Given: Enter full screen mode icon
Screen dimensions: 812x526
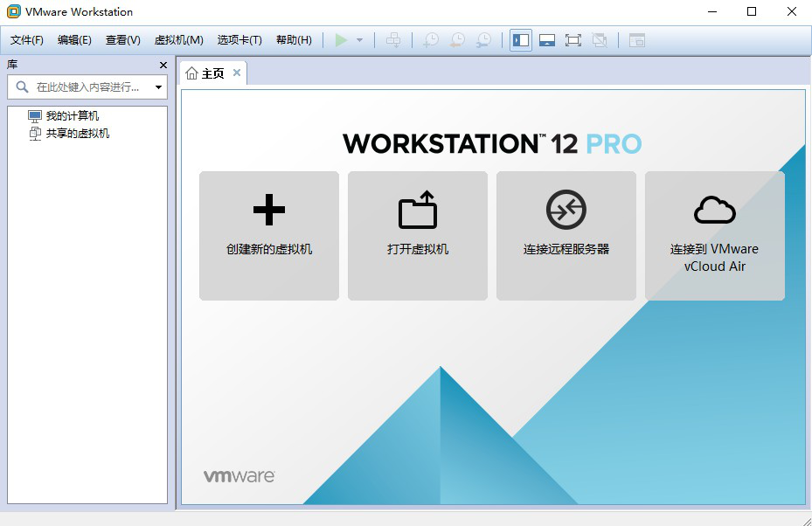Looking at the screenshot, I should coord(573,40).
